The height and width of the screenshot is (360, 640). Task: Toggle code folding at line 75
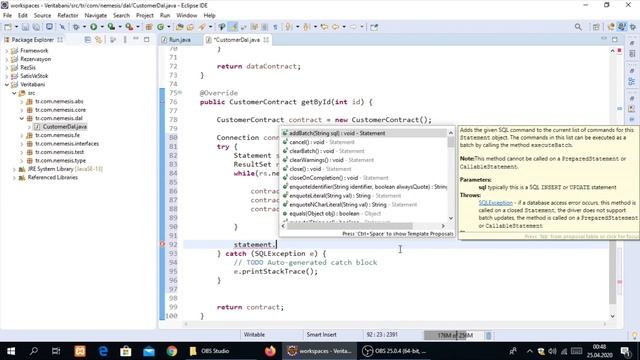pyautogui.click(x=180, y=93)
